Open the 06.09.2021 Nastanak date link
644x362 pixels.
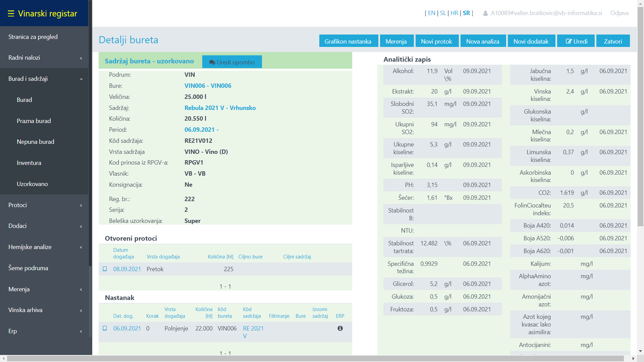click(x=127, y=328)
